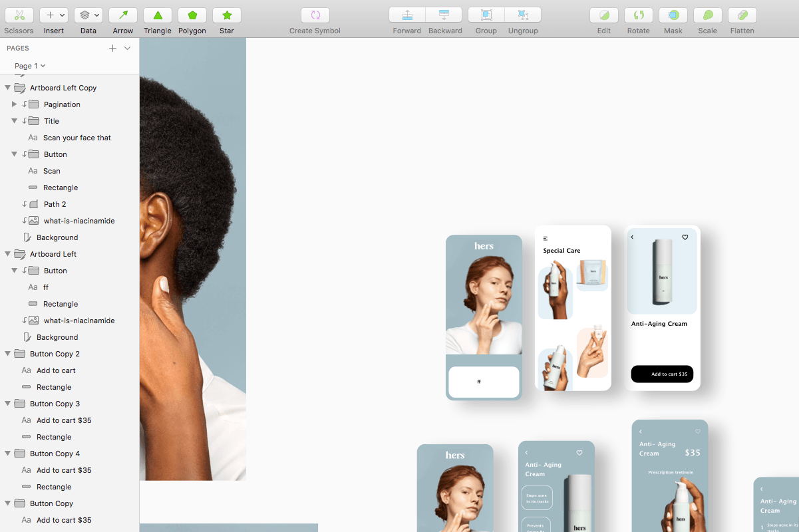Collapse the Title group

pos(14,121)
